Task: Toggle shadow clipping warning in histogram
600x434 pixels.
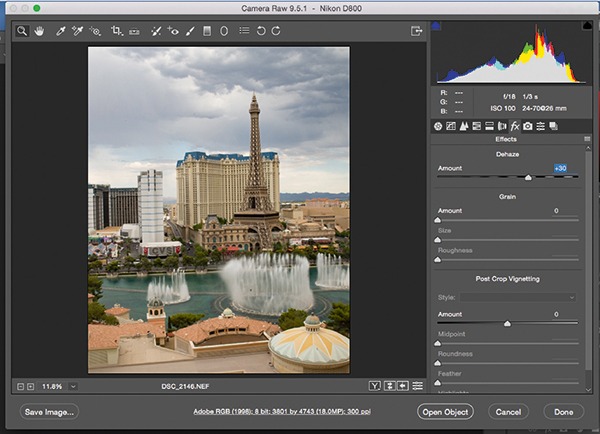Action: [435, 26]
